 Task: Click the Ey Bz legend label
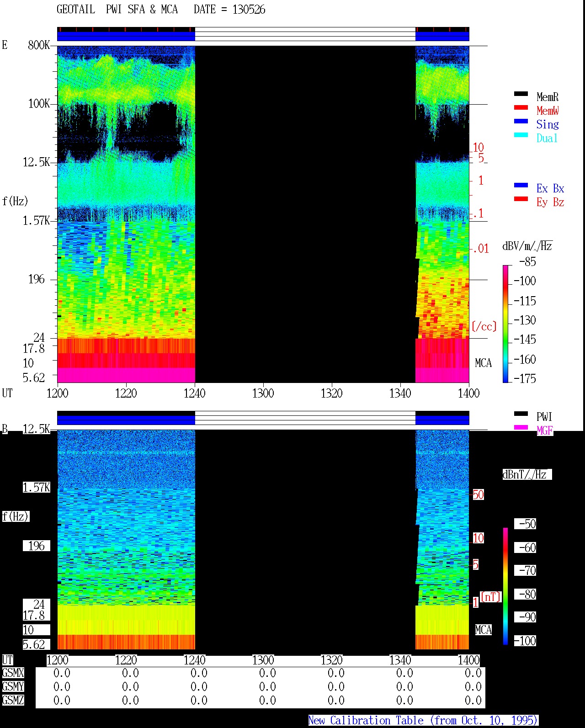550,202
